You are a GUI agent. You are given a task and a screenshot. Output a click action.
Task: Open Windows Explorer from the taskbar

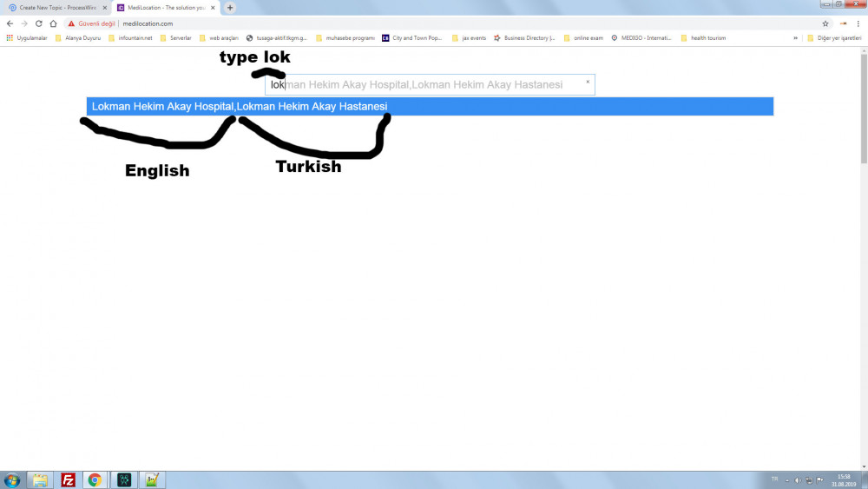(40, 480)
